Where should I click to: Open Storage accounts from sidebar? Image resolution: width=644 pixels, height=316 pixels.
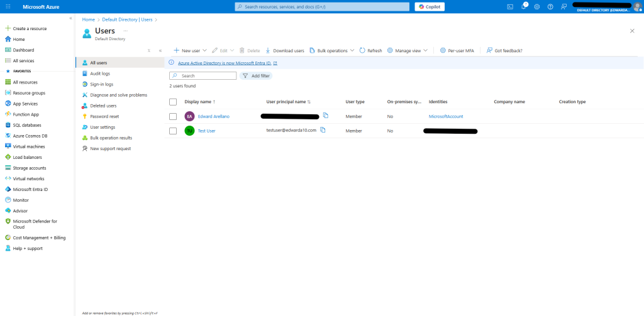click(x=30, y=168)
